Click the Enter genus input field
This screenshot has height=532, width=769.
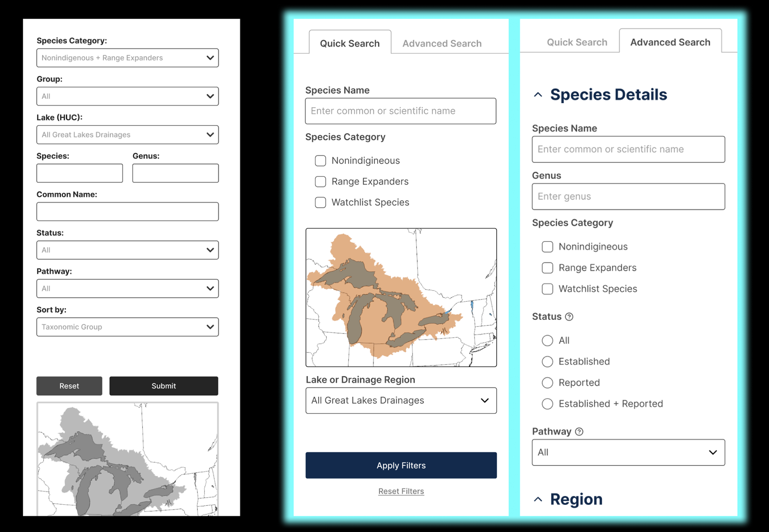(x=628, y=197)
